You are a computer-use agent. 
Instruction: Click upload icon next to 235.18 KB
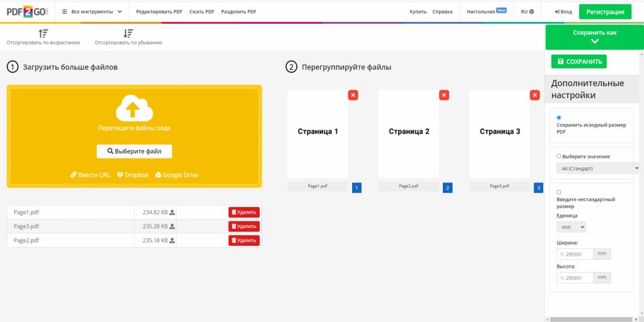[x=172, y=240]
